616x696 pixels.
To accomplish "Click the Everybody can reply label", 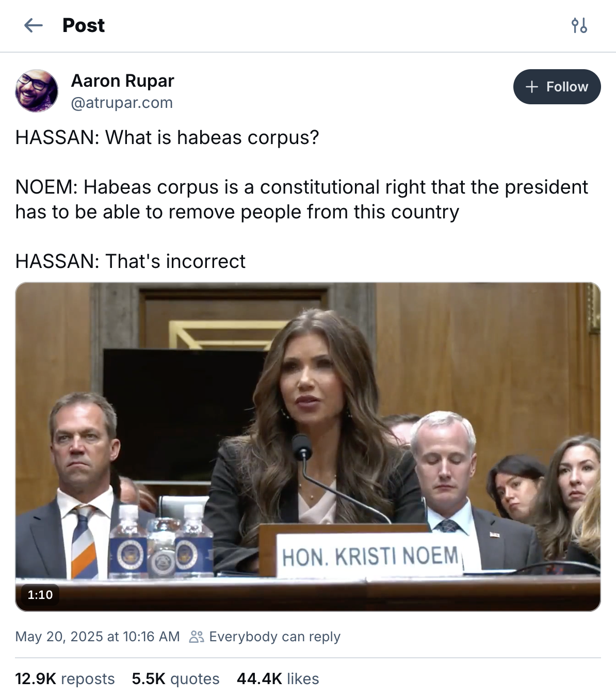I will click(274, 637).
